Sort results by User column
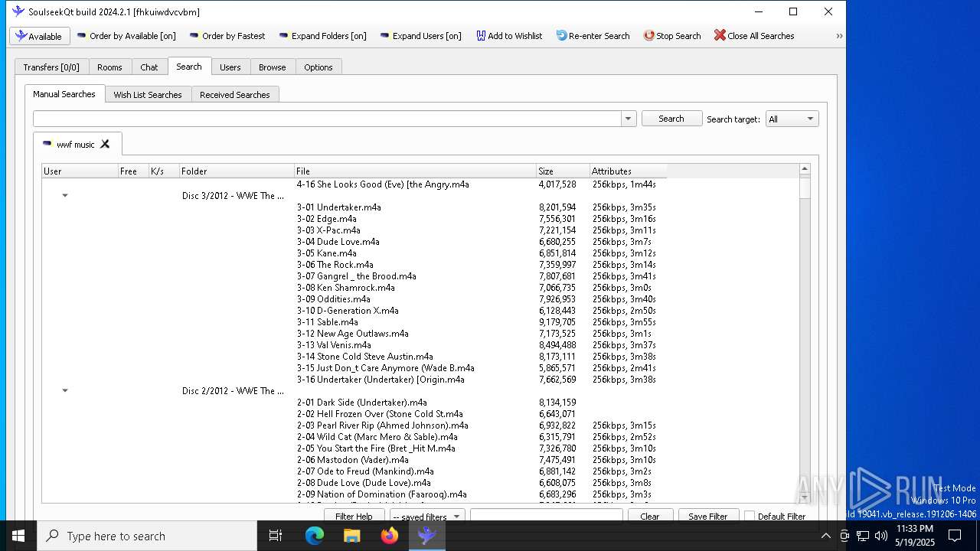 (80, 171)
